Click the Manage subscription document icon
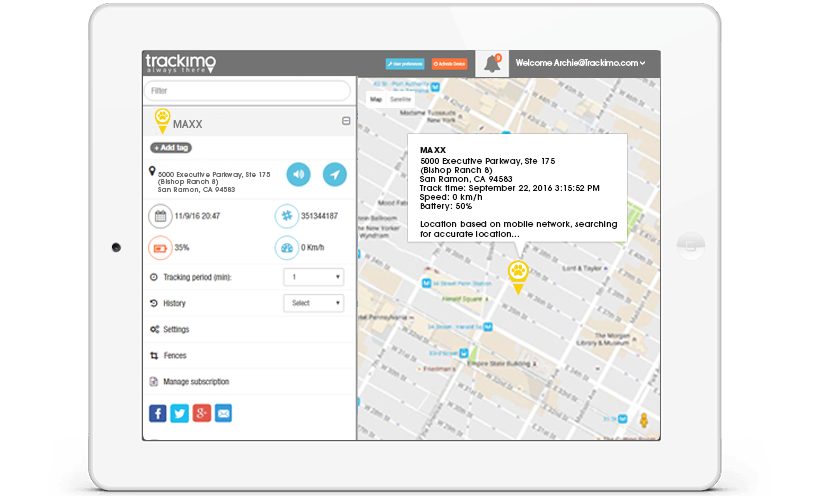This screenshot has height=496, width=821. tap(153, 382)
